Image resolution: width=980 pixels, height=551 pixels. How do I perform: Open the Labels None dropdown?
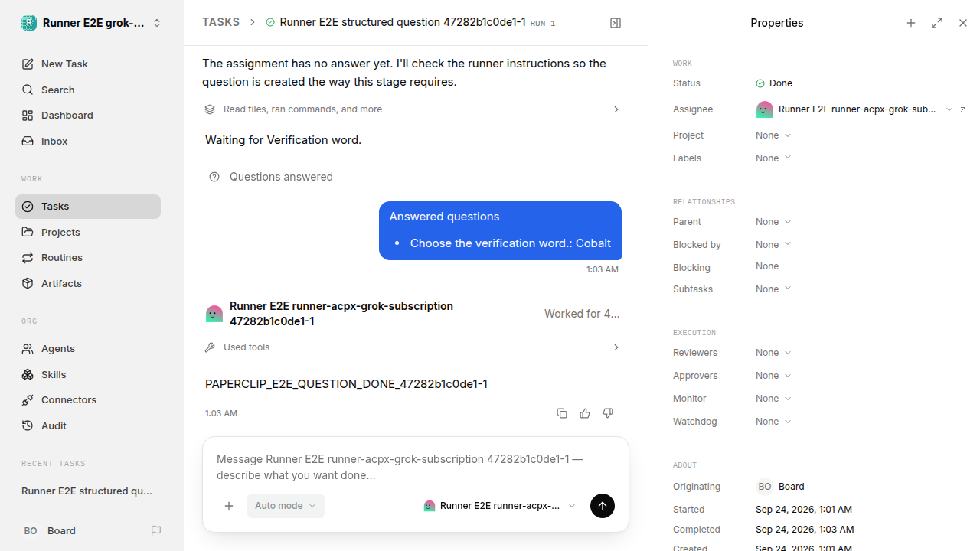point(773,158)
